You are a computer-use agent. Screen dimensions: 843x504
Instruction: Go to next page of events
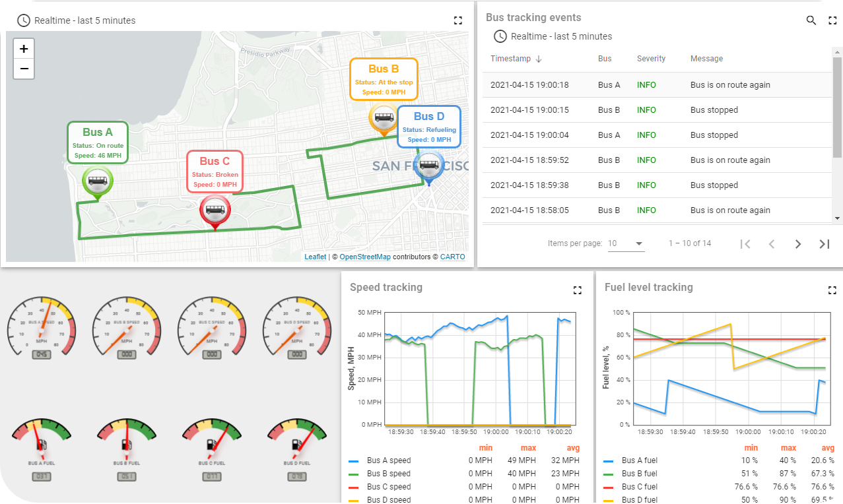click(798, 244)
